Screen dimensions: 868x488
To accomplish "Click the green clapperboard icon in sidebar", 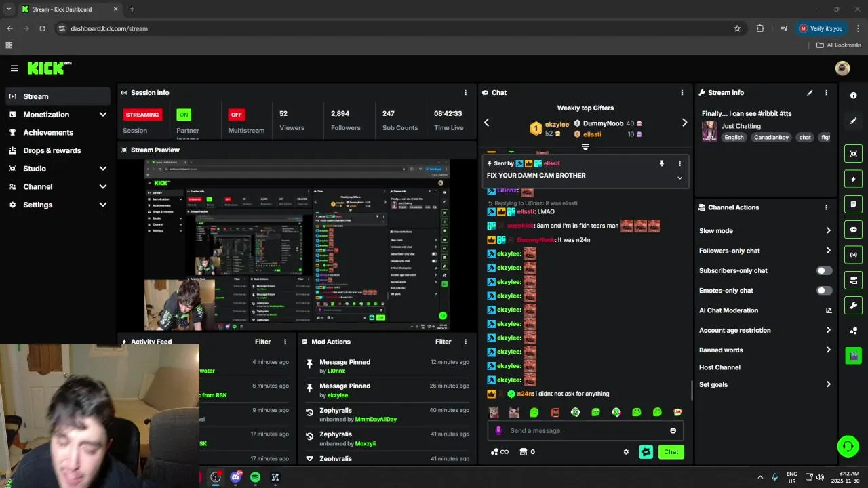I will coord(853,356).
